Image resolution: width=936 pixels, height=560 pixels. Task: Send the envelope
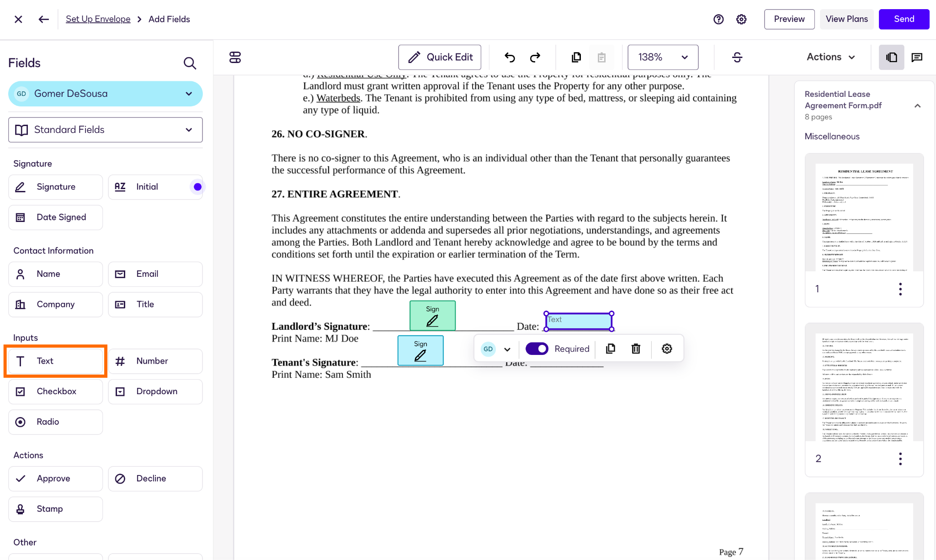(x=904, y=19)
